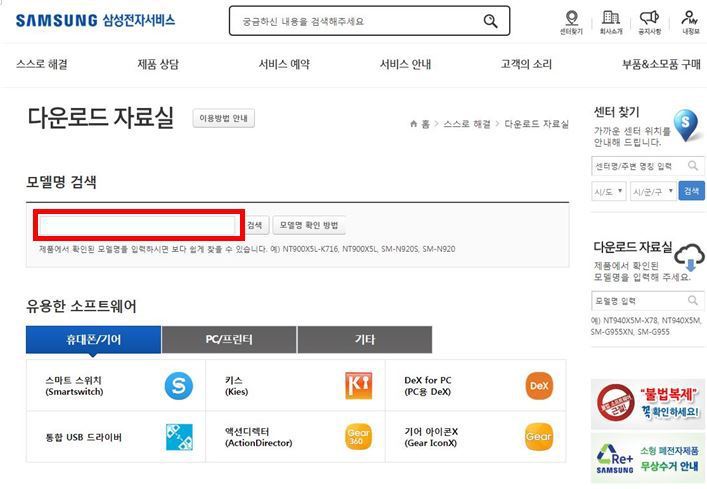Screen dimensions: 707x489
Task: Open the 내정보 profile icon
Action: click(x=689, y=18)
